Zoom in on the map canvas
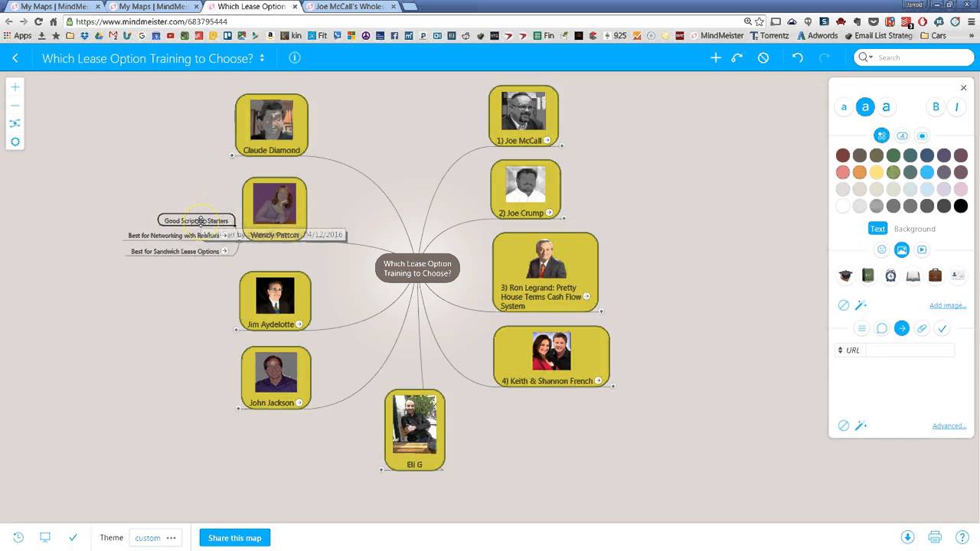The width and height of the screenshot is (980, 551). click(x=15, y=87)
